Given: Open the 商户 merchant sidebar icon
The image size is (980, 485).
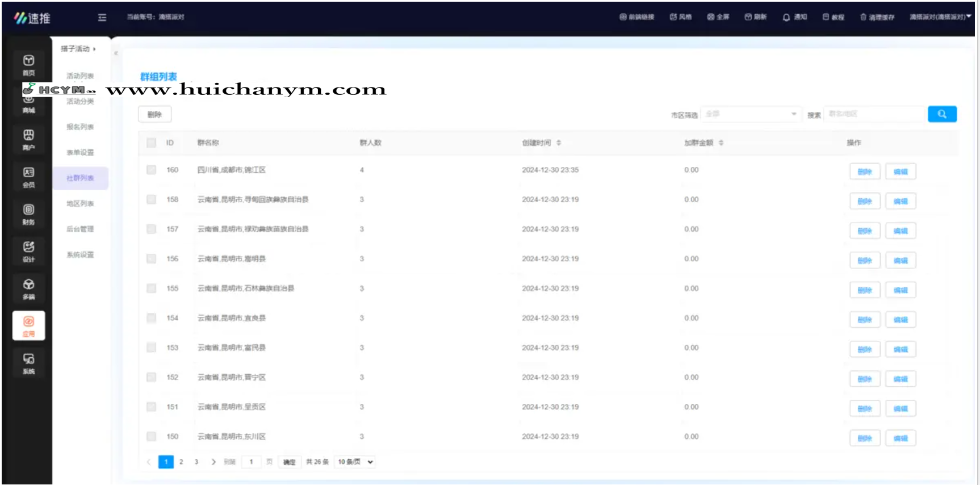Looking at the screenshot, I should tap(28, 140).
